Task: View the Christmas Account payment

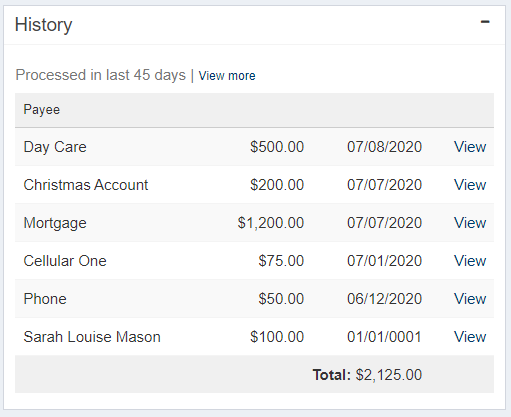Action: [x=470, y=185]
